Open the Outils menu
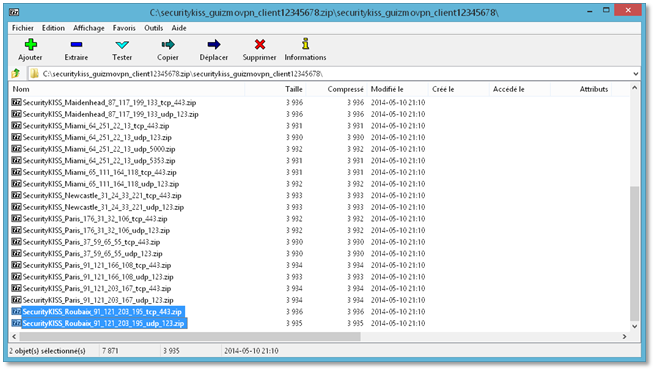The height and width of the screenshot is (371, 655). pos(153,28)
